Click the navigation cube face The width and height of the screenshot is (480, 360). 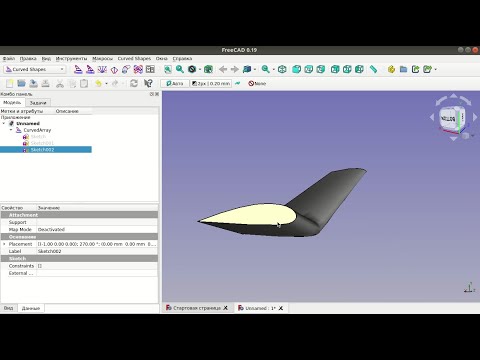pos(448,118)
